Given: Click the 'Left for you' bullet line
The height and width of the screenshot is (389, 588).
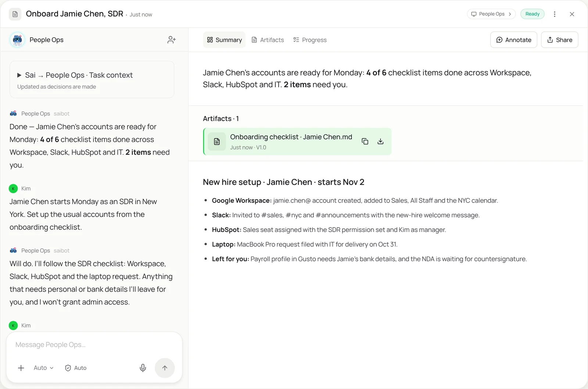Looking at the screenshot, I should coord(369,259).
